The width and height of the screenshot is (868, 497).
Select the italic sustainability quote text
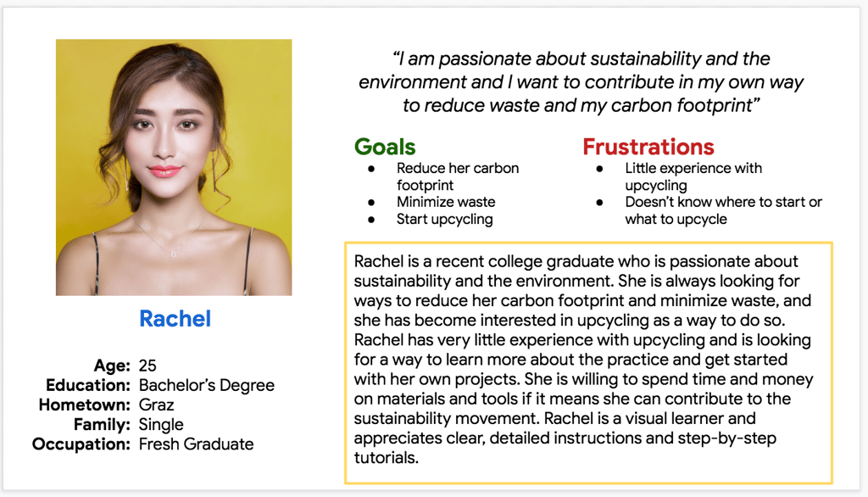[x=581, y=82]
